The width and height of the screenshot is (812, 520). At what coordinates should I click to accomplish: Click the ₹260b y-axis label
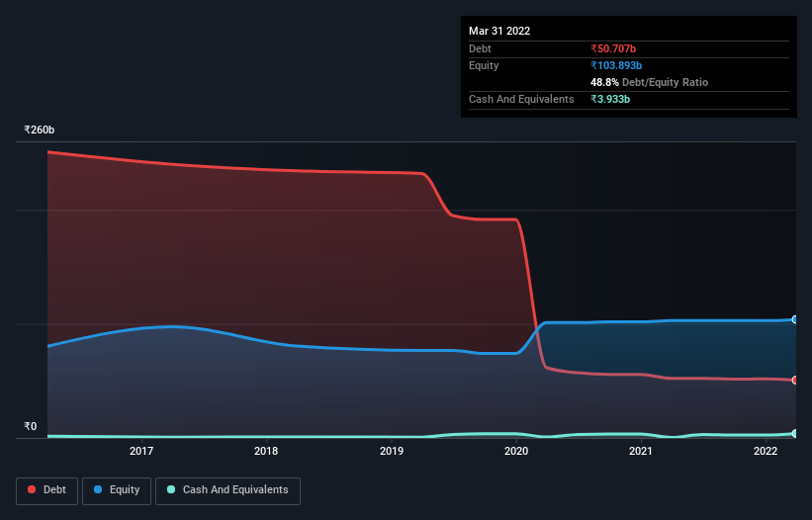tap(40, 130)
